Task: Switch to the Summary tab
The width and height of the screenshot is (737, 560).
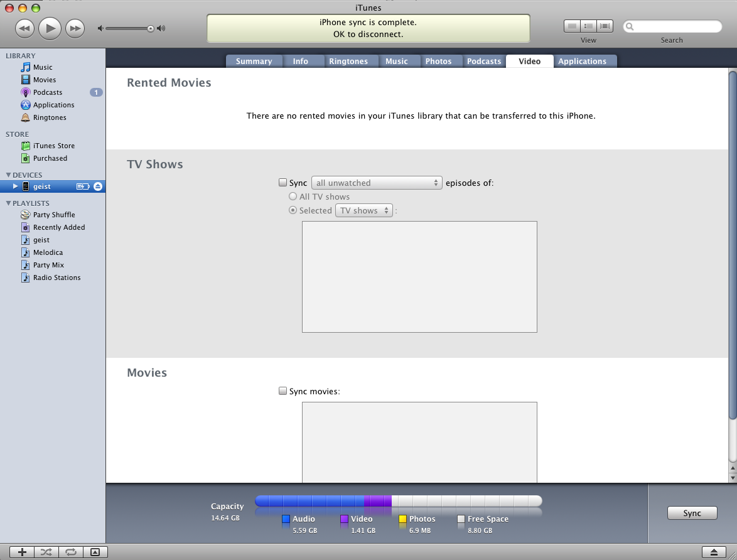Action: click(254, 61)
